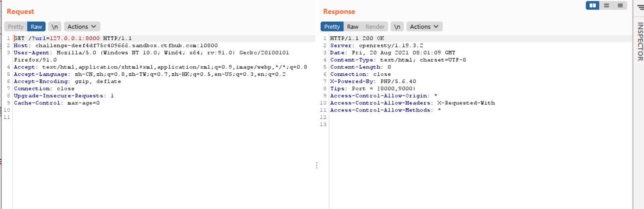This screenshot has width=644, height=209.
Task: Click the GET /?url=127.0.0.1:8000 request line
Action: [x=73, y=38]
